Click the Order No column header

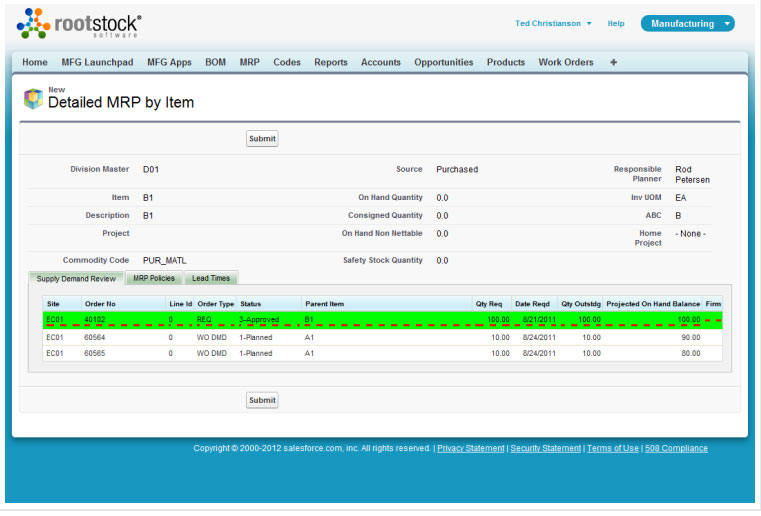pos(123,304)
